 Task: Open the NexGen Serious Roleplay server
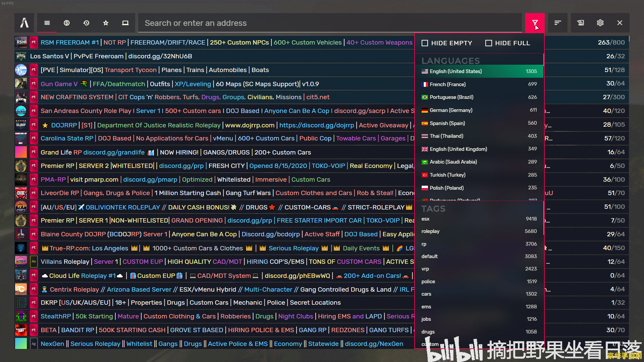click(215, 344)
